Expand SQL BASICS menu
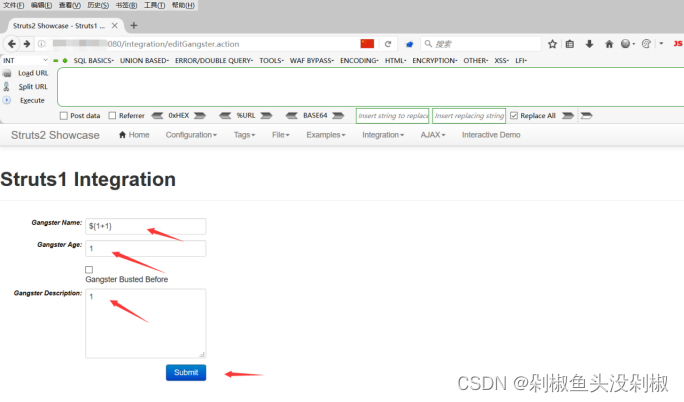Screen dimensions: 684x402 point(93,61)
